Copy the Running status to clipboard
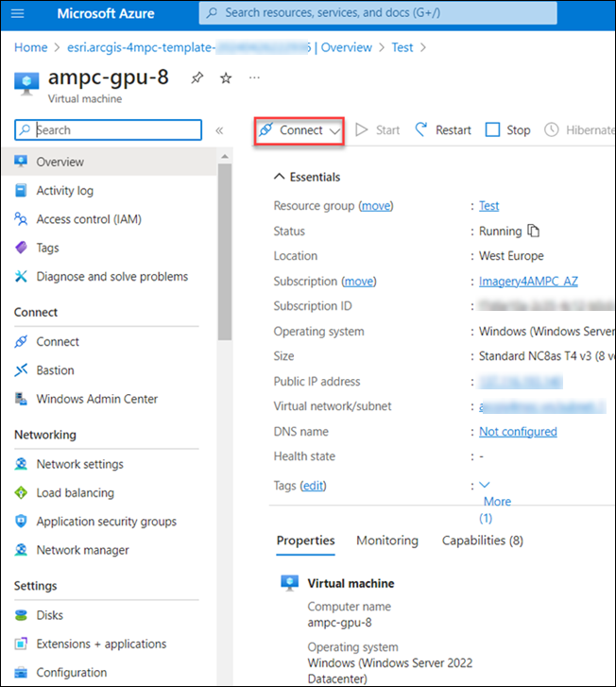 click(534, 232)
